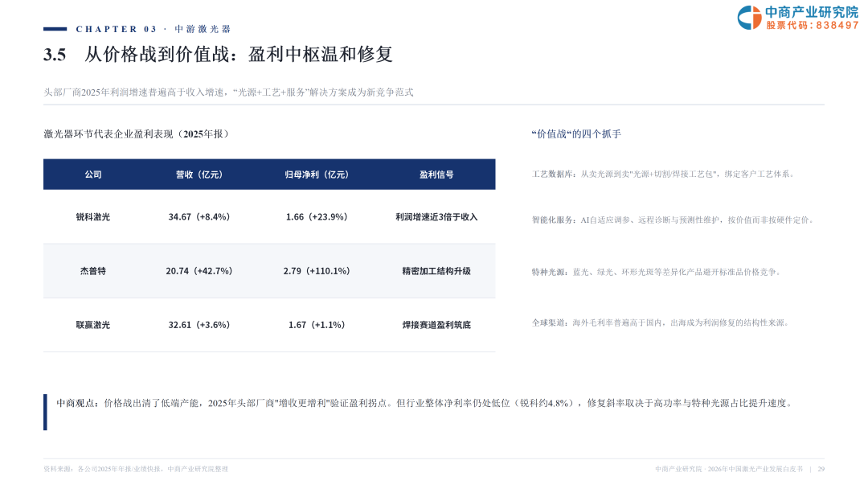Click the table caption 激光器环节代表企业盈利表现
Screen dimensions: 868x489
tap(136, 134)
